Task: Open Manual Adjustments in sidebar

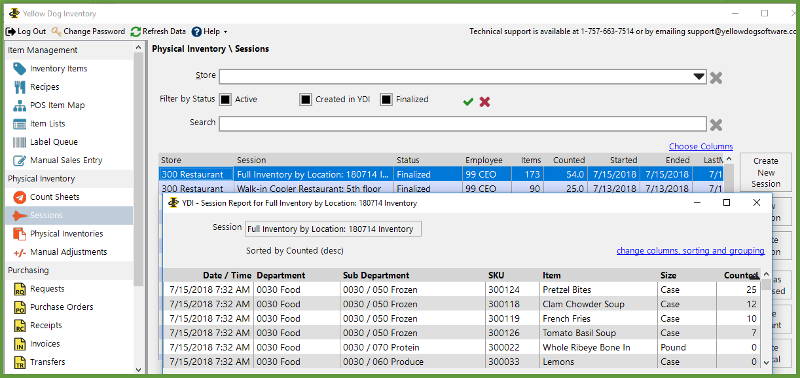Action: 68,252
